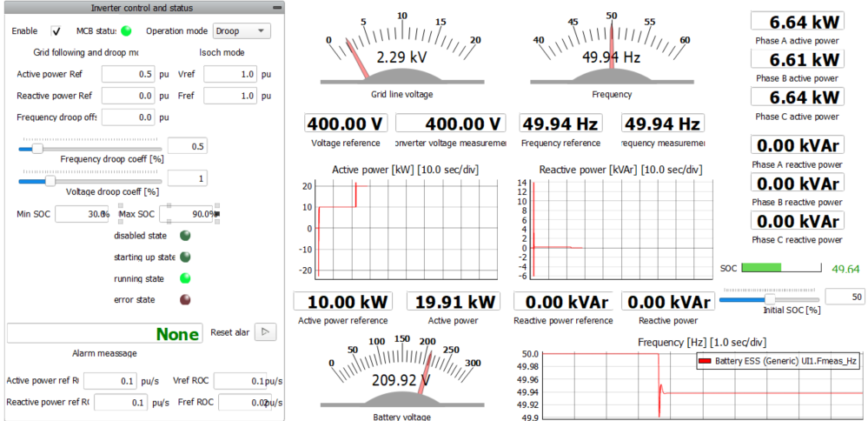Click the MCB status green indicator
868x421 pixels.
(x=126, y=31)
